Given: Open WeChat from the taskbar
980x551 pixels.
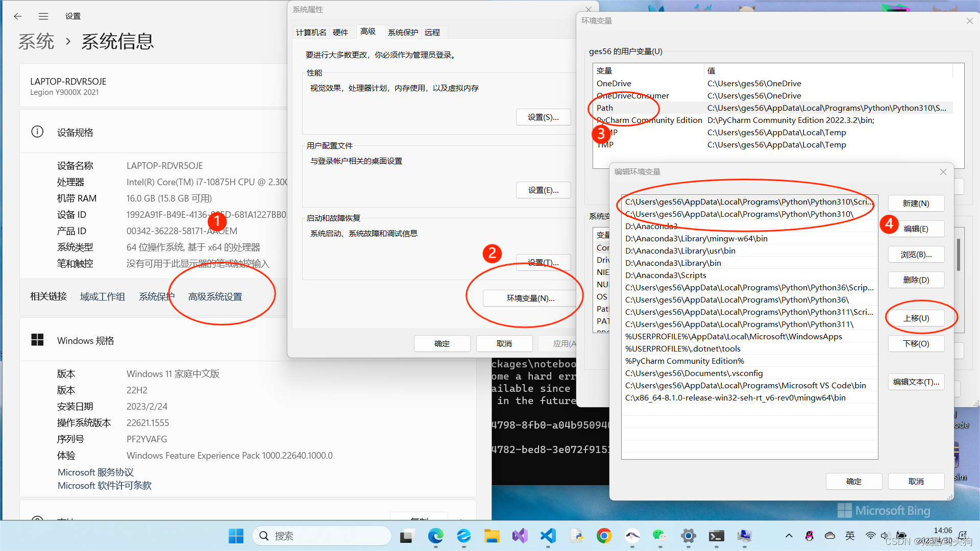Looking at the screenshot, I should pyautogui.click(x=659, y=536).
